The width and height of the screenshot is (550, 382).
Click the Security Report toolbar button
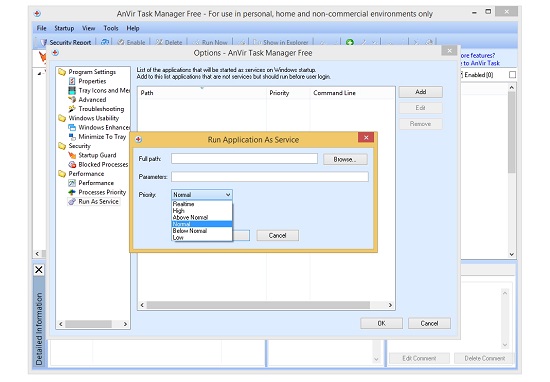(66, 42)
